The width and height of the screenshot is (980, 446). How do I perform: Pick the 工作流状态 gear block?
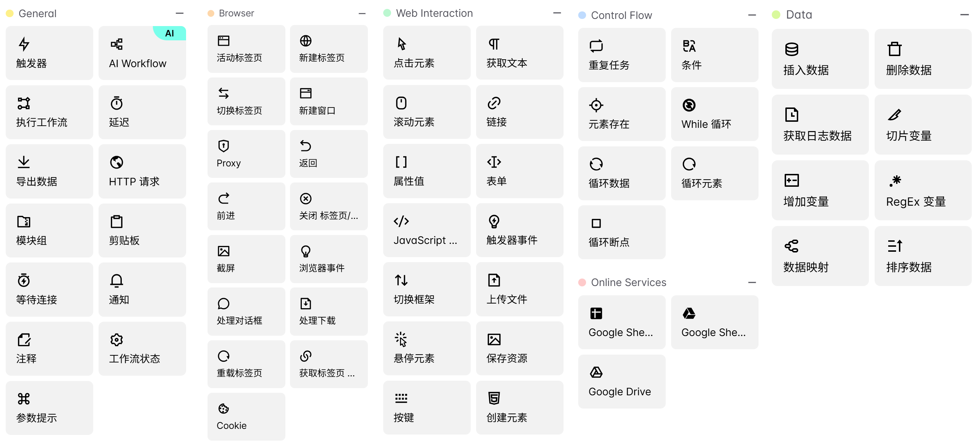click(142, 349)
